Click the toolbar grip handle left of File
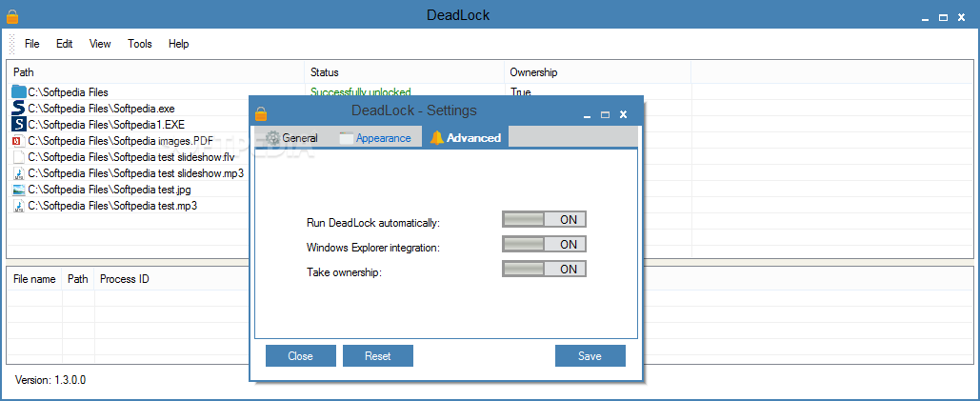The height and width of the screenshot is (401, 980). click(11, 44)
